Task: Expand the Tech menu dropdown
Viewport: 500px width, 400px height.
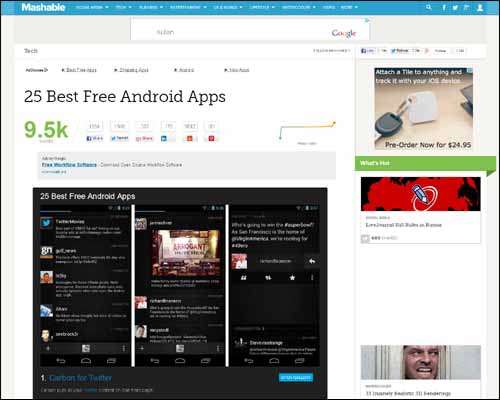Action: coord(123,7)
